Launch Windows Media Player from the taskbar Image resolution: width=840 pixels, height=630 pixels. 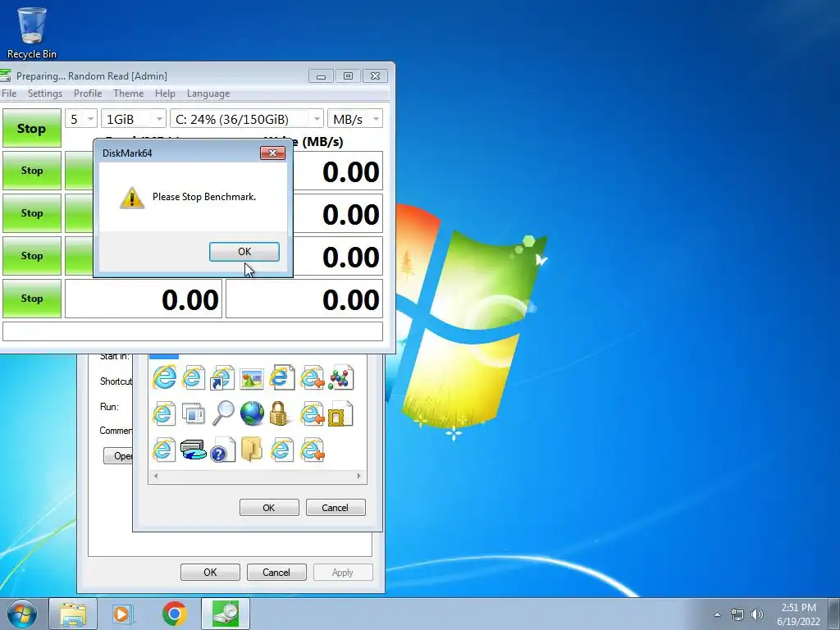[x=123, y=614]
